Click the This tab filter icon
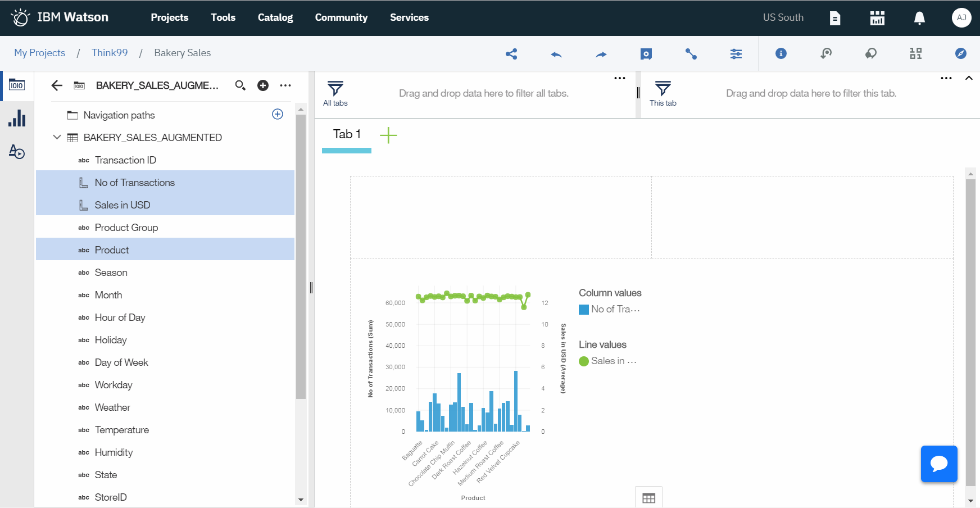The width and height of the screenshot is (980, 508). (x=663, y=88)
